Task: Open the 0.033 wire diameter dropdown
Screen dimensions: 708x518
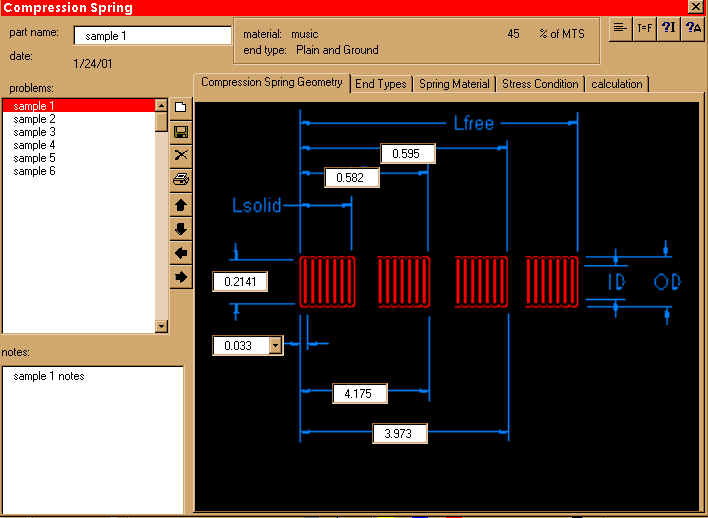Action: pos(276,345)
